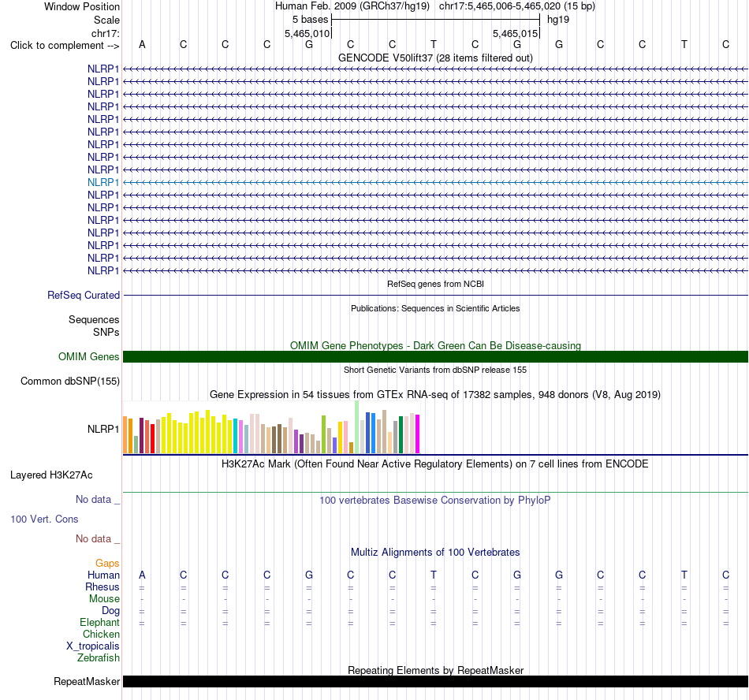
Task: Click the Scale track label
Action: [x=106, y=20]
